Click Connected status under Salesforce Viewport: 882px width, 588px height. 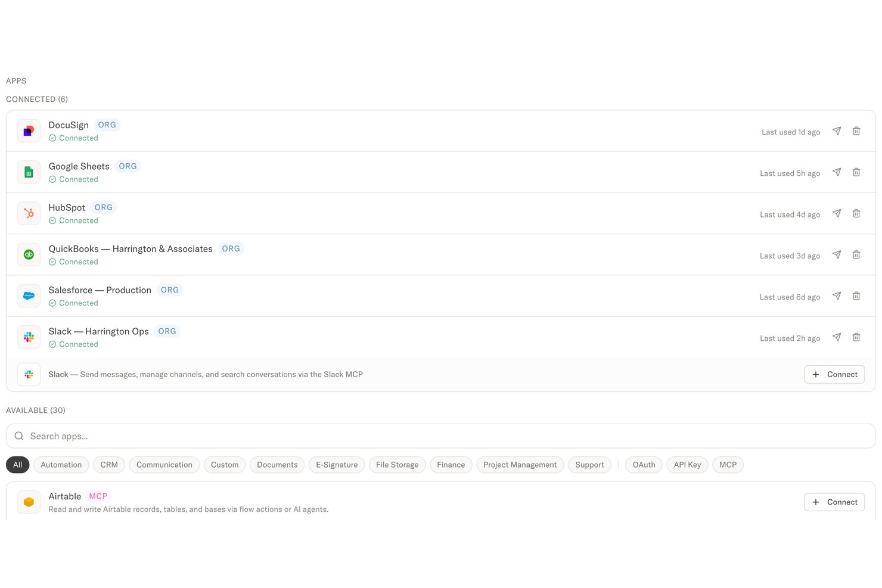pyautogui.click(x=73, y=303)
